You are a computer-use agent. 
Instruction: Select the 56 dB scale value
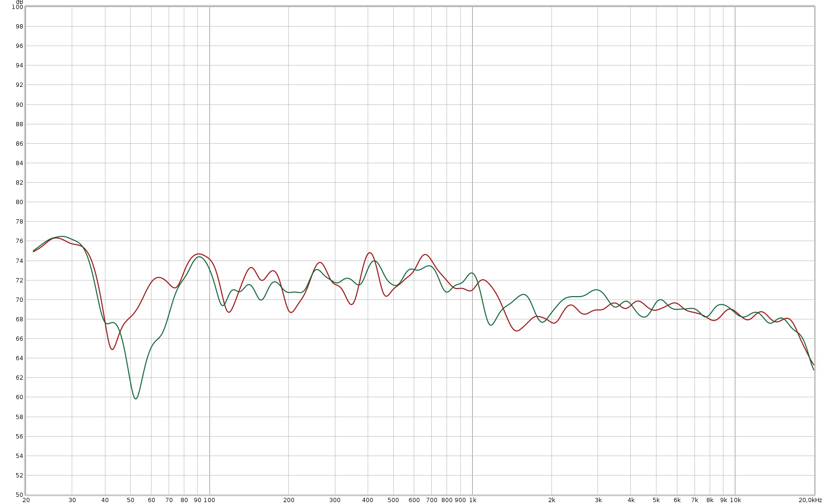tap(19, 437)
